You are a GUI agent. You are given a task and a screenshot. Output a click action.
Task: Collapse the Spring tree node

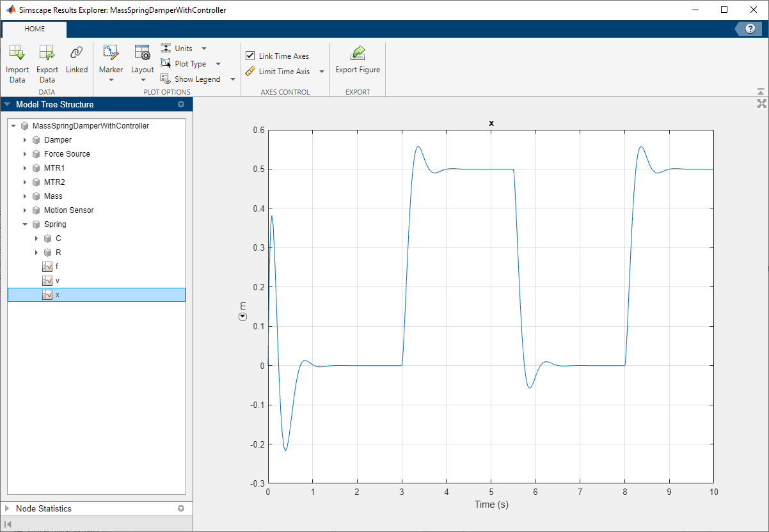(x=25, y=224)
